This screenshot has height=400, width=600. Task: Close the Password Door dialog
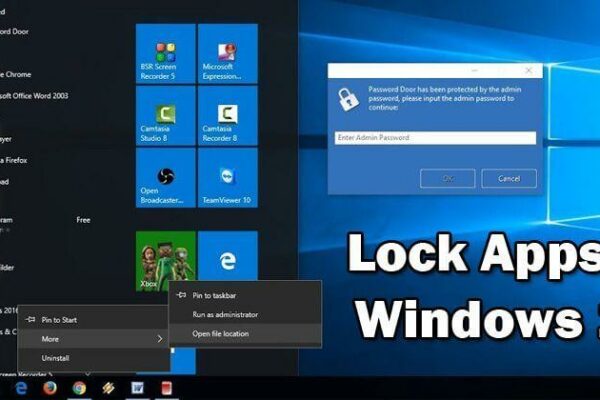pos(528,70)
